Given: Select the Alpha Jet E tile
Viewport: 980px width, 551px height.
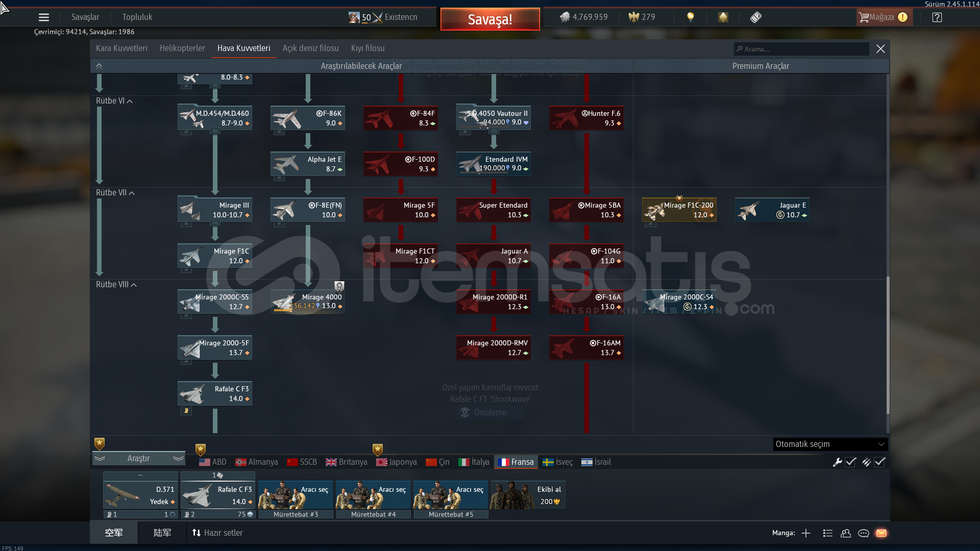Looking at the screenshot, I should point(308,164).
